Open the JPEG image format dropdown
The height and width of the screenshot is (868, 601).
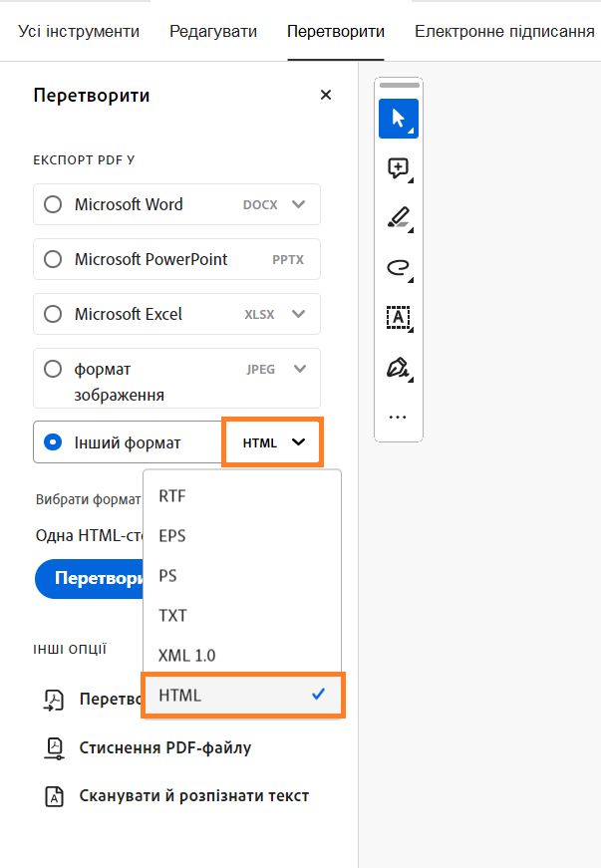[297, 369]
